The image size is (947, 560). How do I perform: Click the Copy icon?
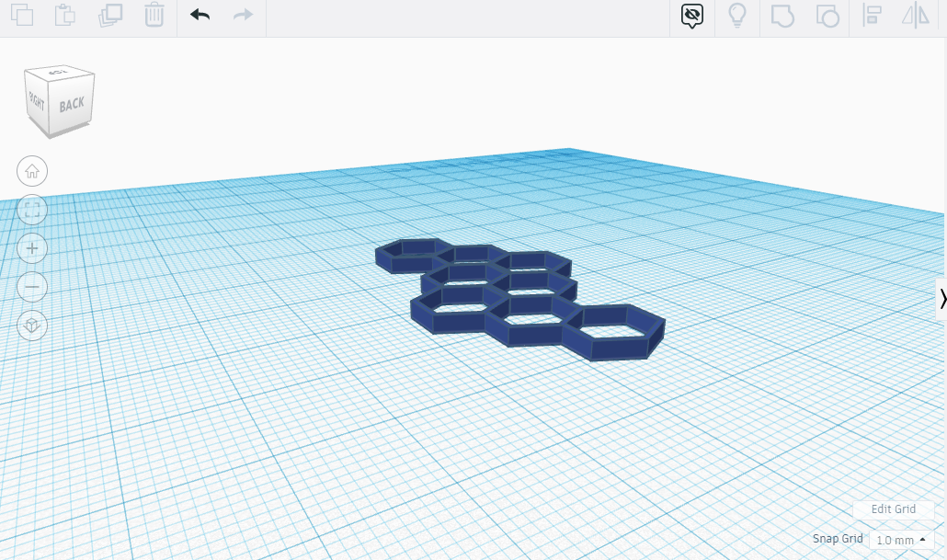coord(22,16)
